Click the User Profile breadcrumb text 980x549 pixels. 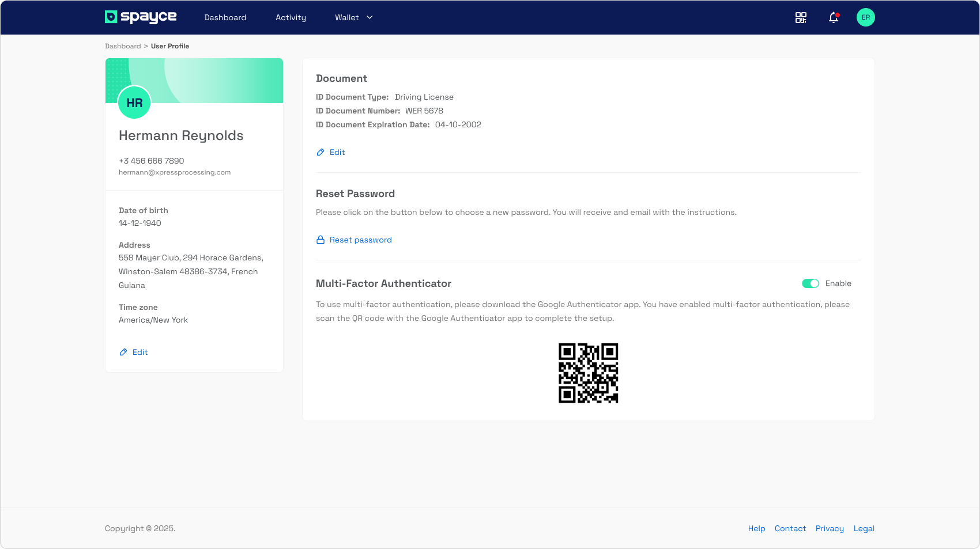pos(170,46)
